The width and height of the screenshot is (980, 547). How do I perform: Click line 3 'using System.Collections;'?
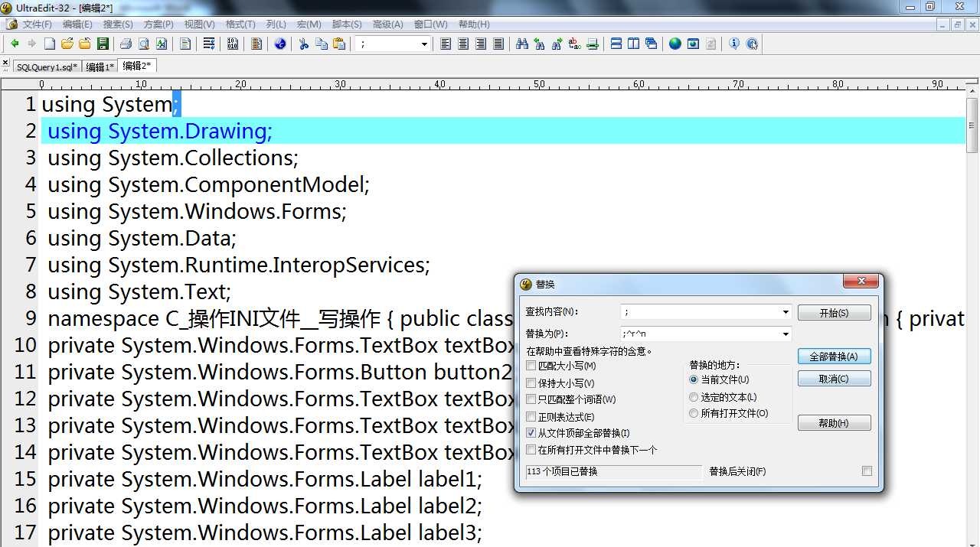(173, 158)
